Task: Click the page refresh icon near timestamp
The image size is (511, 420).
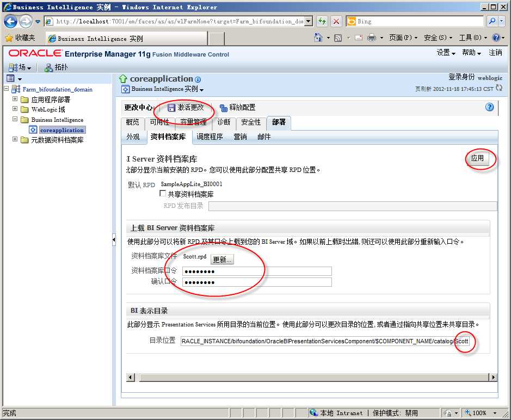Action: pos(499,88)
